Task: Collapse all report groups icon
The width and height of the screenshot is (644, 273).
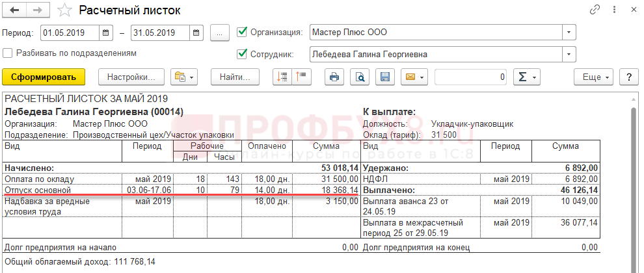Action: (x=282, y=77)
